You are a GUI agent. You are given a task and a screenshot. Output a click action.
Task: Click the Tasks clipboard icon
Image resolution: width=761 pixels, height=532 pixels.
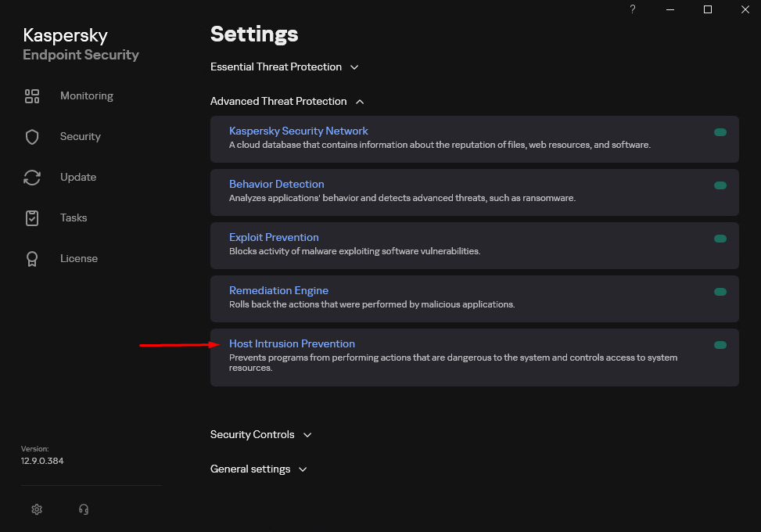tap(32, 218)
